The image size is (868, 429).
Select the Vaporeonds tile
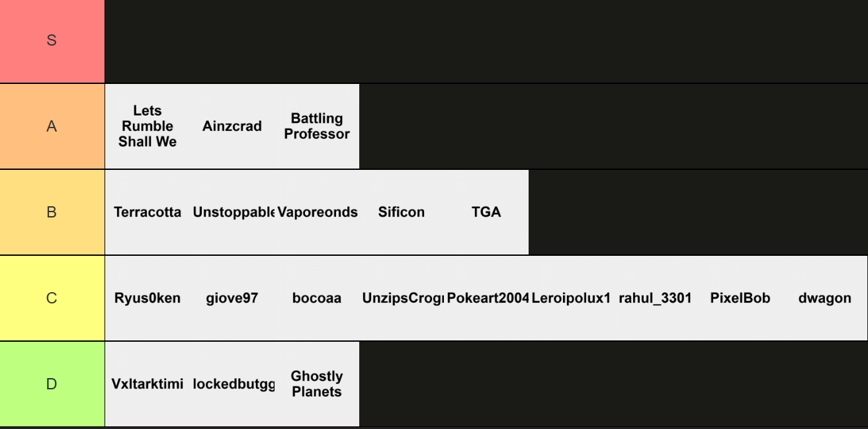(317, 212)
